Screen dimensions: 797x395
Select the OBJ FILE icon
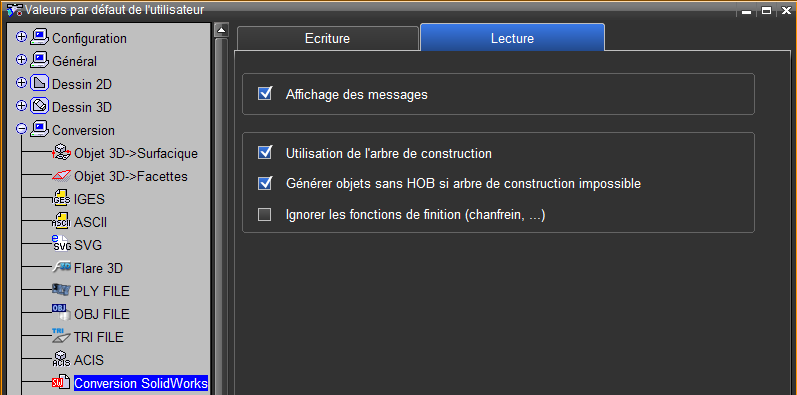click(x=61, y=314)
